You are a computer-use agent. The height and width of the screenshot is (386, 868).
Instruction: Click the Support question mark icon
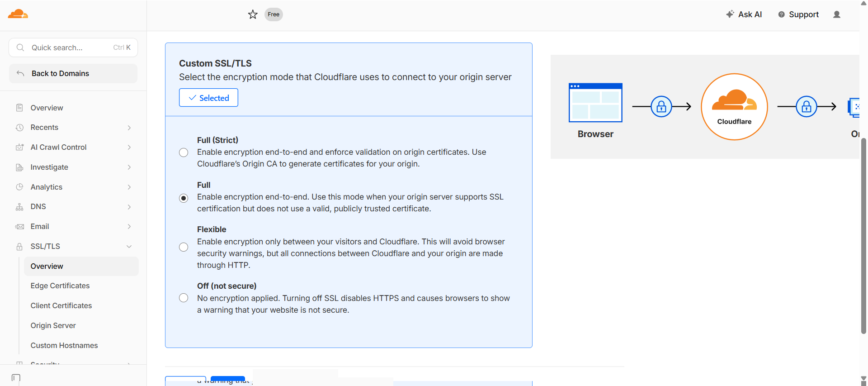point(781,14)
